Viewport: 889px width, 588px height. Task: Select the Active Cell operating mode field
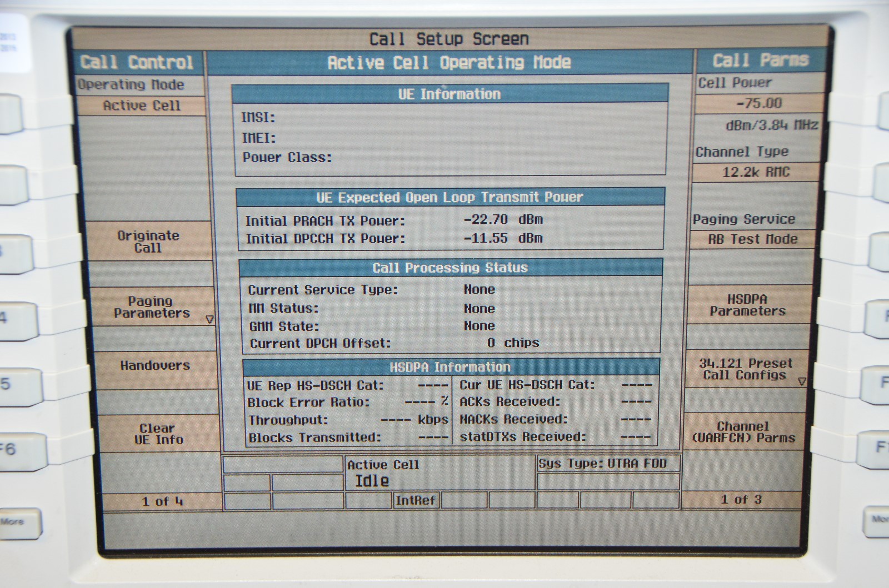(x=142, y=105)
